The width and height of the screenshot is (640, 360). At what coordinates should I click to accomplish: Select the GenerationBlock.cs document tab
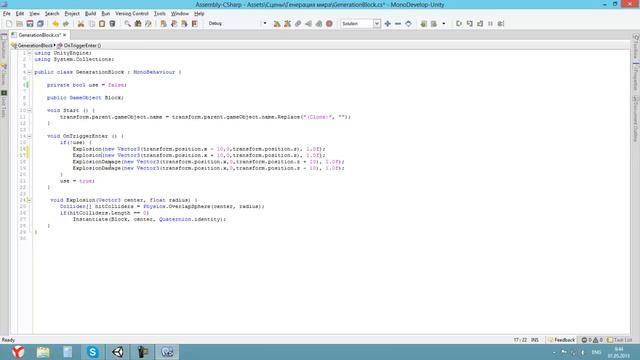coord(39,35)
